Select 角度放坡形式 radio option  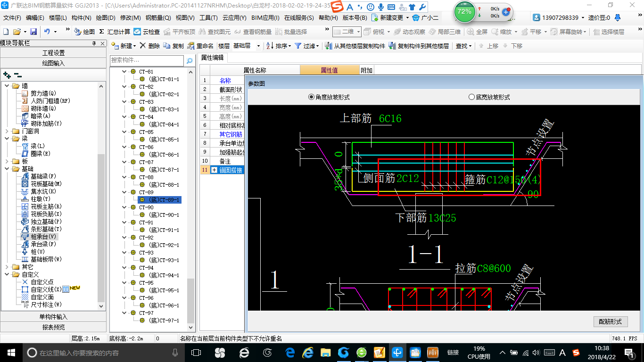point(329,97)
